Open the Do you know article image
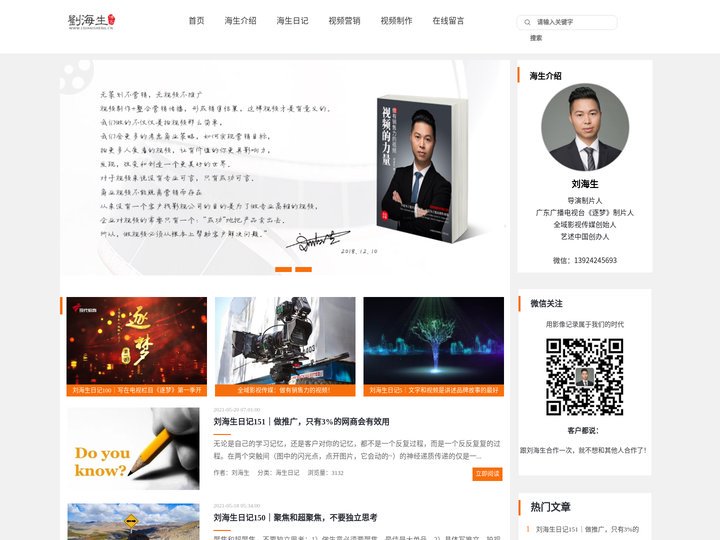The height and width of the screenshot is (540, 720). 134,449
